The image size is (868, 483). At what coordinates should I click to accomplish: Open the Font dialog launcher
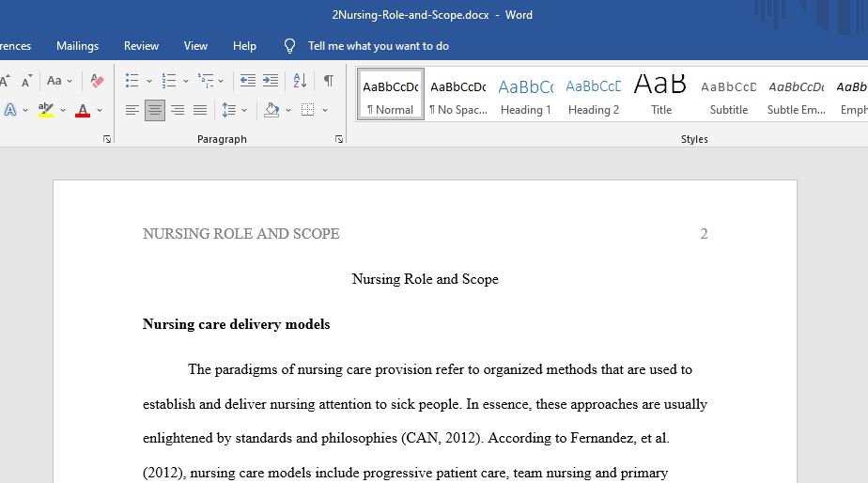107,140
